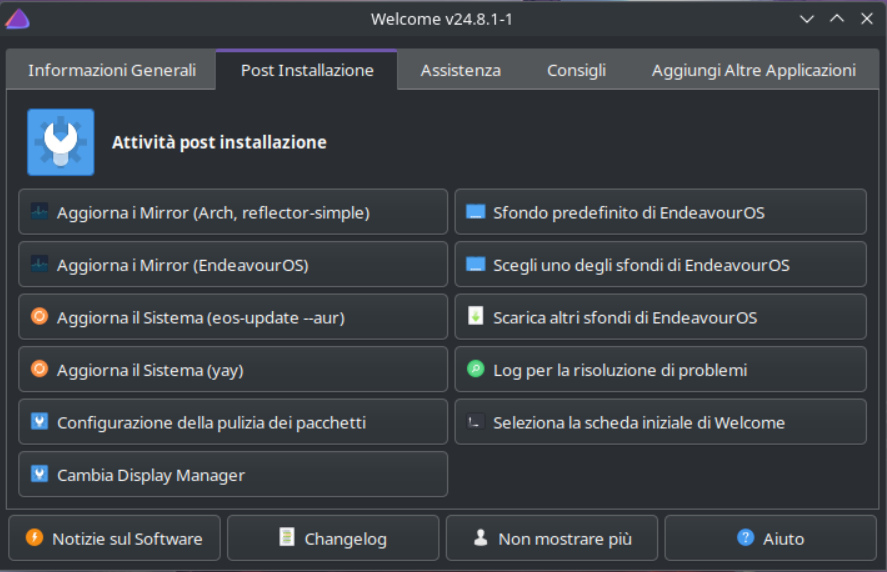This screenshot has width=887, height=572.
Task: Click orange icon on Aggiorna il Sistema eos-update
Action: coord(39,316)
